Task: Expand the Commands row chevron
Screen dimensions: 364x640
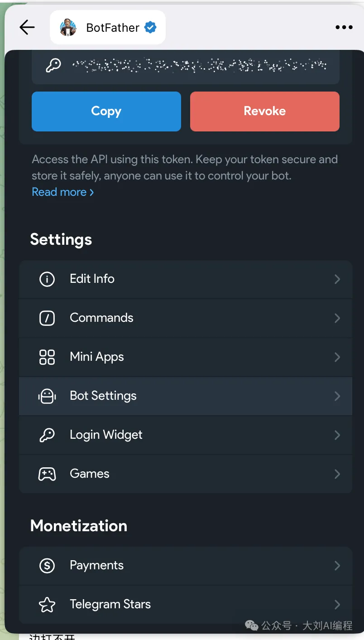Action: pos(337,318)
